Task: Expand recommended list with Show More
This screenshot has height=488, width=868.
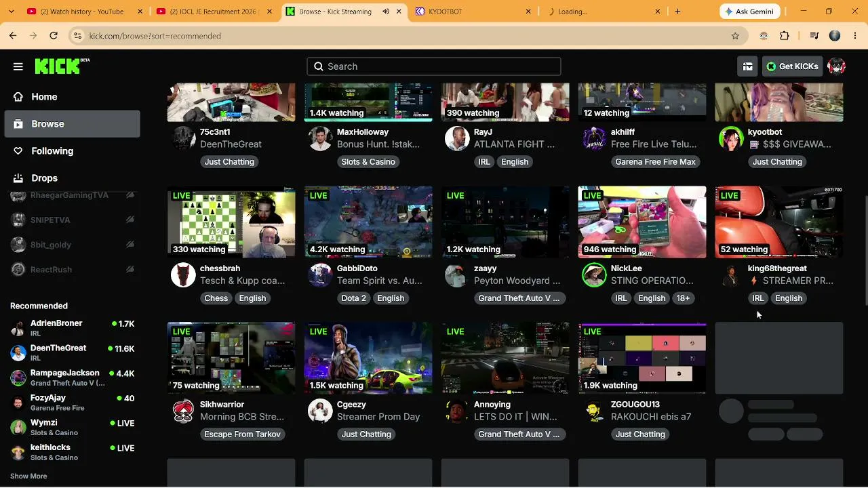Action: (28, 476)
